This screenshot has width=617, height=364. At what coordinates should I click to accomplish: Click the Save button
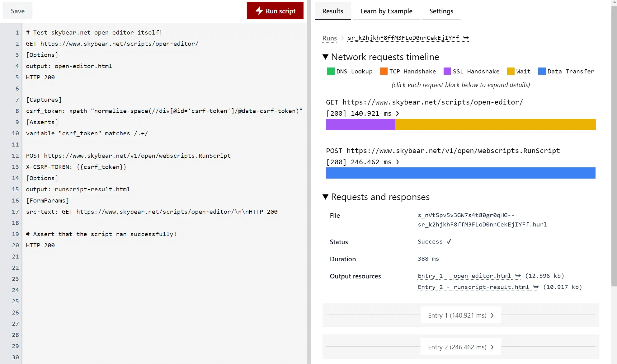[x=18, y=11]
